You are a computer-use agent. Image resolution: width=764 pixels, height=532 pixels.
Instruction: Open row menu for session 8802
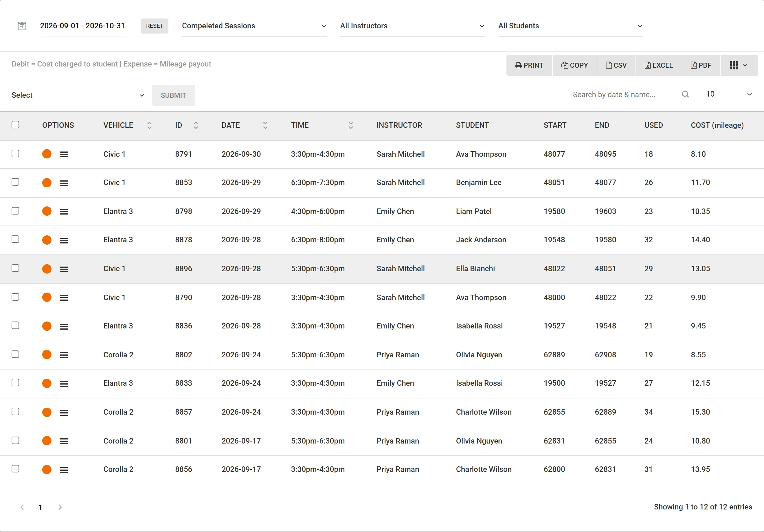click(x=64, y=355)
